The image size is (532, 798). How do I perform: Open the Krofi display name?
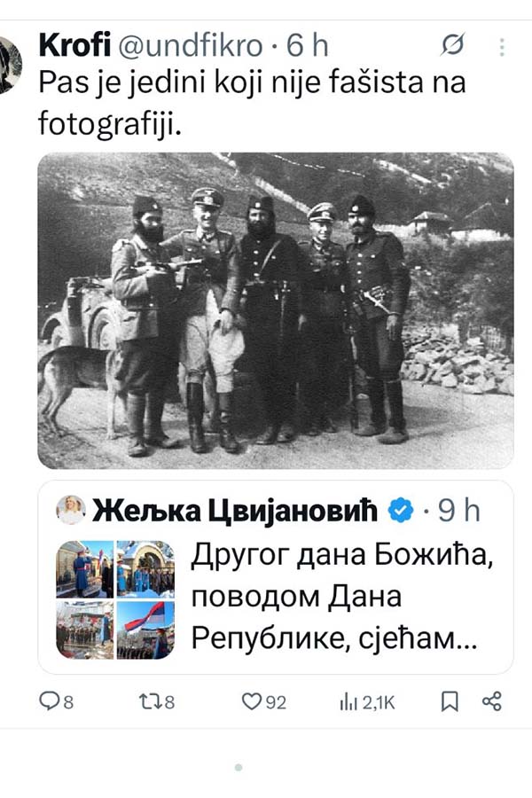click(x=74, y=45)
